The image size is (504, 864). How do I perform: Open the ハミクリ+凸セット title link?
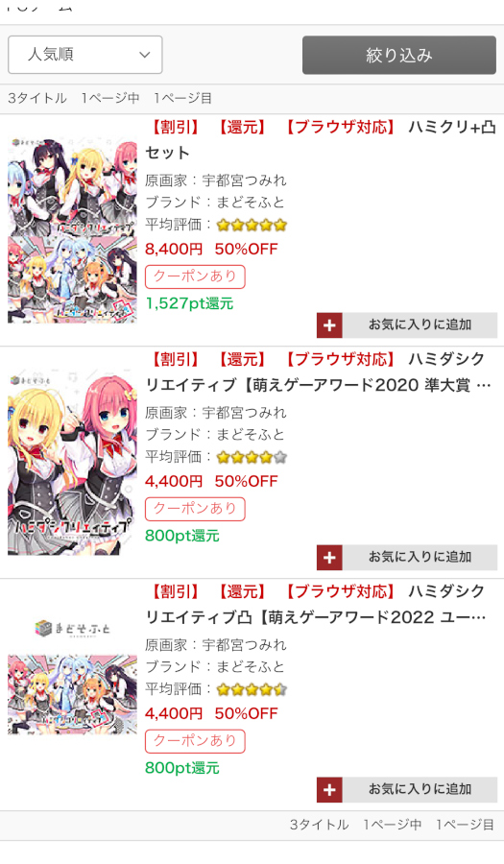321,140
